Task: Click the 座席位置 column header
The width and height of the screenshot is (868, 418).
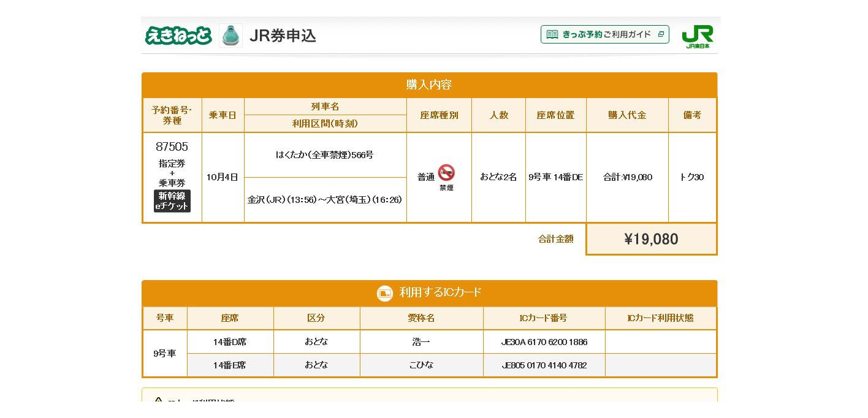Action: [555, 115]
